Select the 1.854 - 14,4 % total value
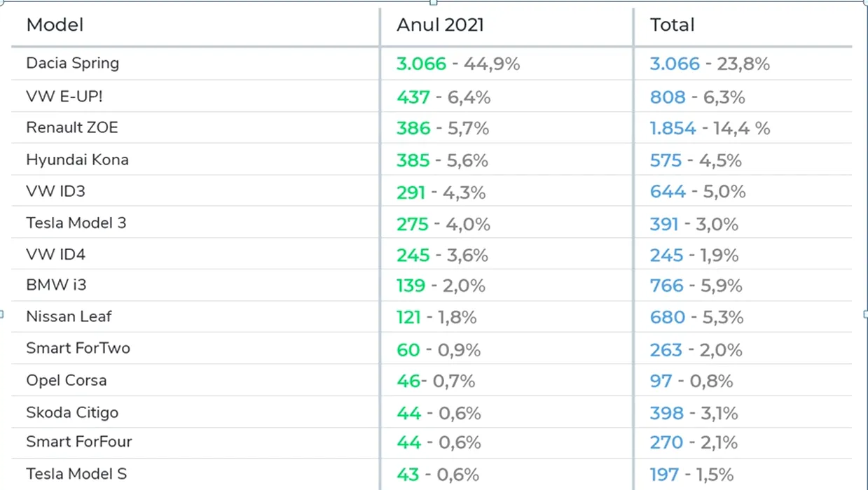This screenshot has width=868, height=490. 710,128
